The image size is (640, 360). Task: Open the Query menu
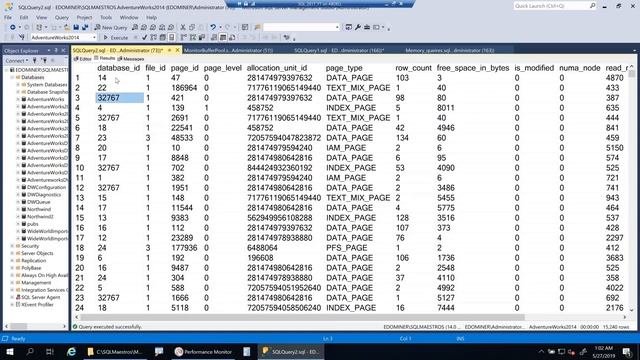(62, 18)
